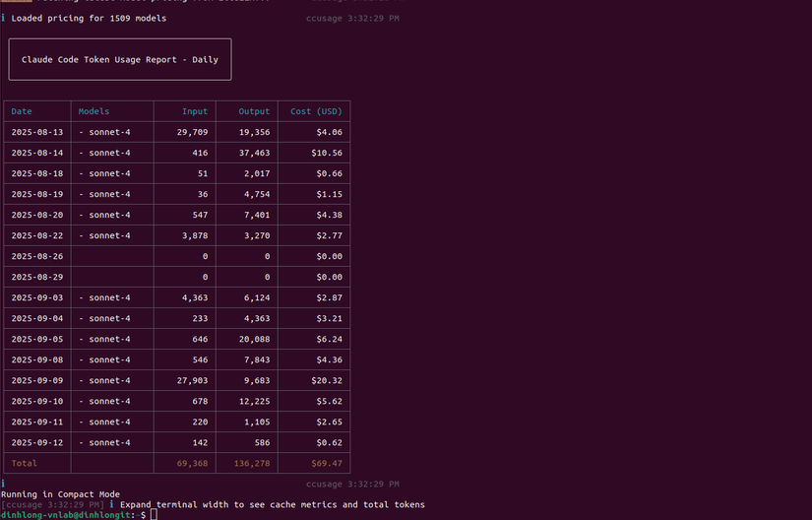Click the cost $2.77
This screenshot has height=520, width=812.
click(330, 235)
